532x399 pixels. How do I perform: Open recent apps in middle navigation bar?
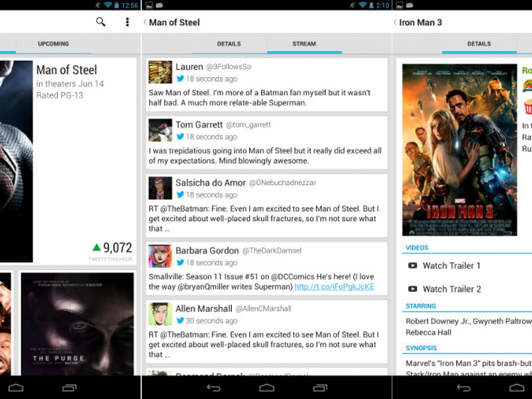pyautogui.click(x=320, y=388)
